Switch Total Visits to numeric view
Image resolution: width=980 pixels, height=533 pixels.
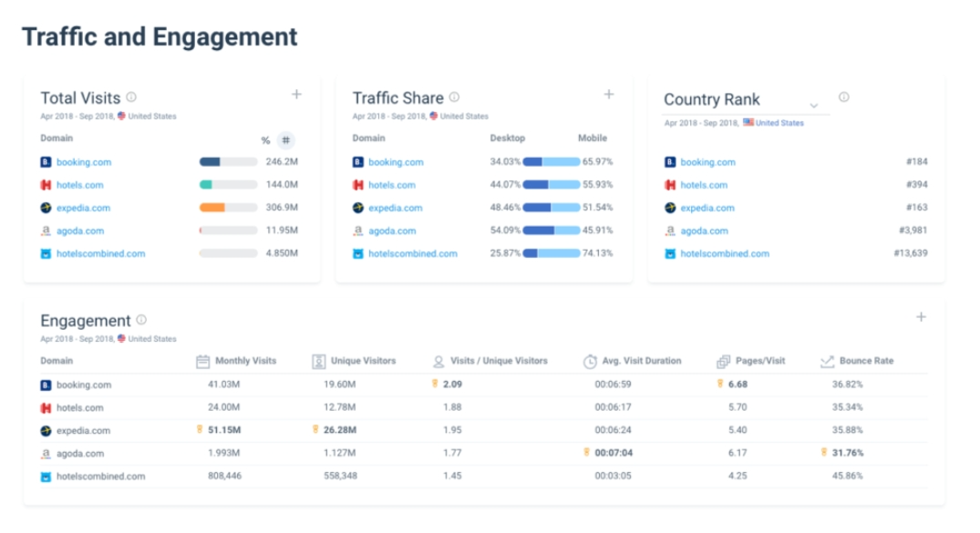[x=286, y=138]
